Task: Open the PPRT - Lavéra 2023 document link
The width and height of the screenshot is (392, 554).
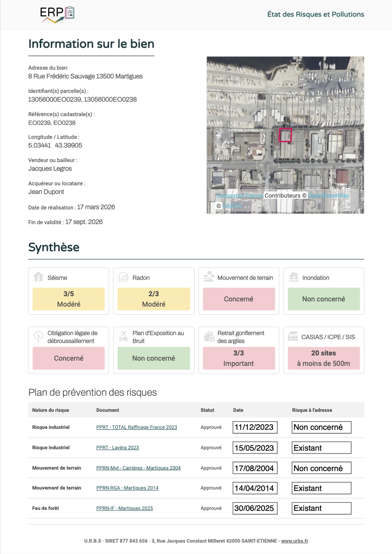Action: [118, 447]
